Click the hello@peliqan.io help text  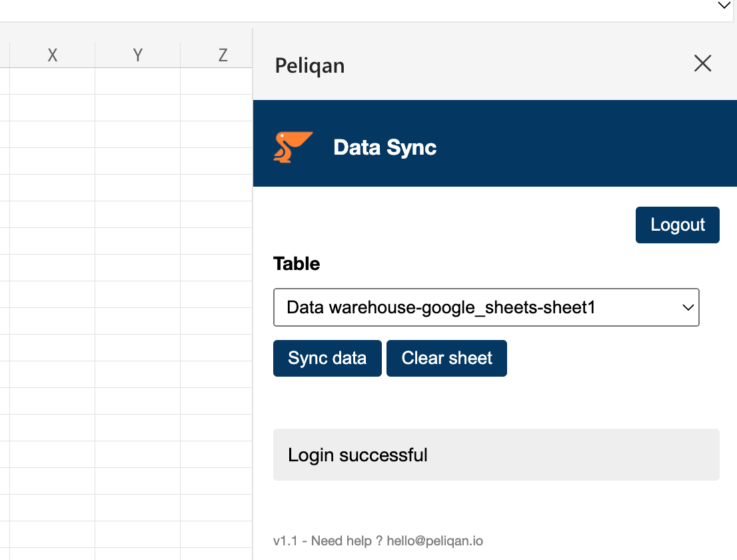click(434, 541)
